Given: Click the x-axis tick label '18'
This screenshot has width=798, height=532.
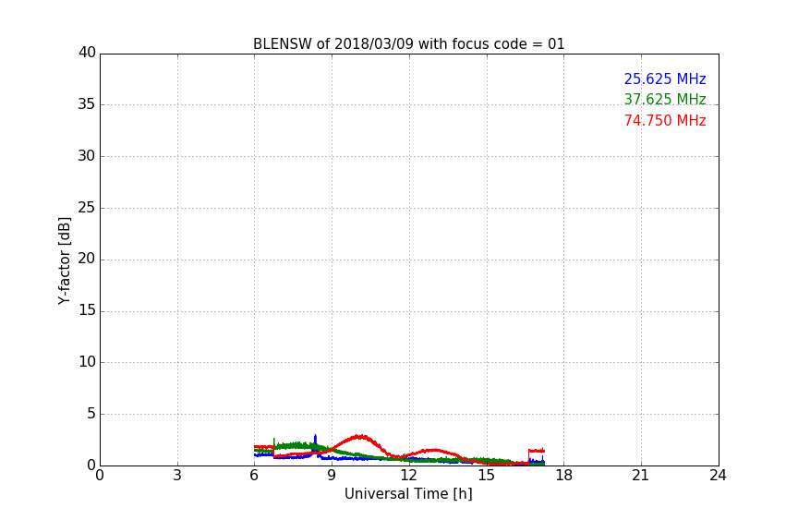Looking at the screenshot, I should tap(564, 476).
